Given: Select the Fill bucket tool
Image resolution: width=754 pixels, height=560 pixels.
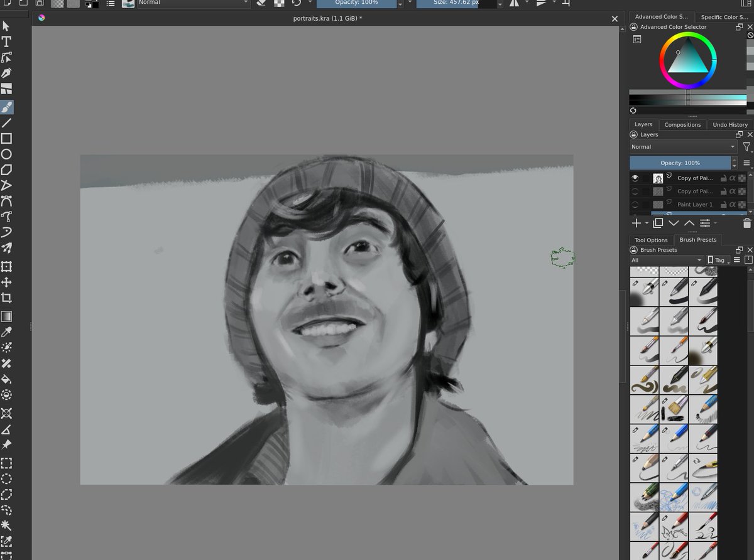Looking at the screenshot, I should tap(6, 379).
